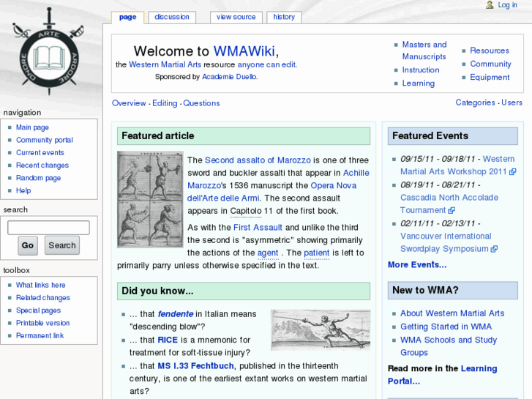Open the Learning Portal link
Viewport: 532px width, 399px height.
coord(479,369)
